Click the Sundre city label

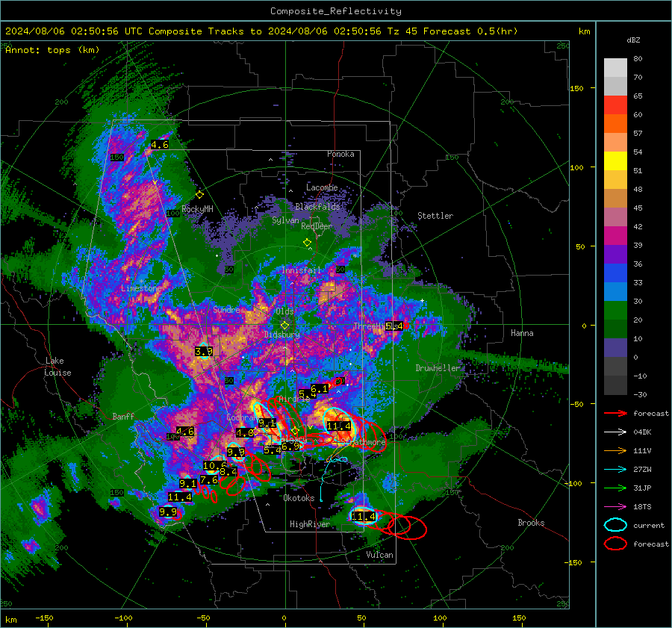click(226, 309)
